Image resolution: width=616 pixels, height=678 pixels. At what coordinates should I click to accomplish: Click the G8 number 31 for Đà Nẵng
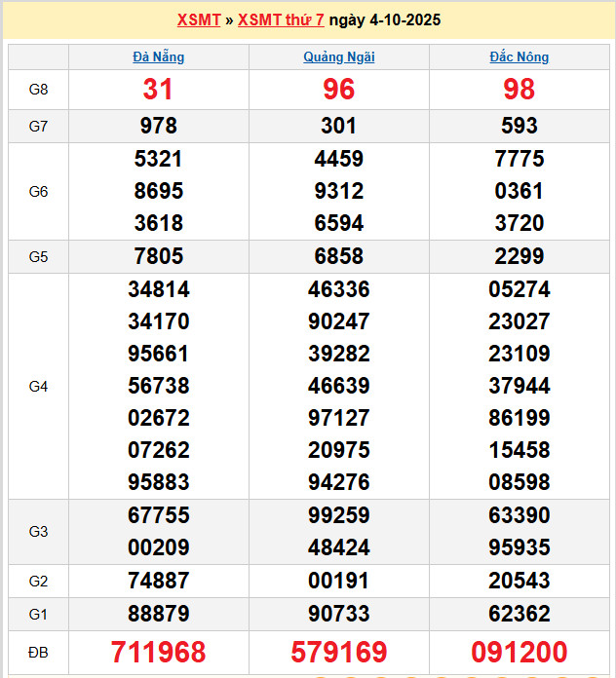tap(158, 90)
